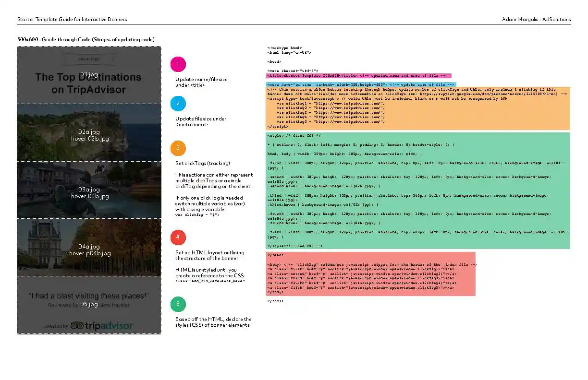Click the 04a.jpg Louvre image panel

pos(89,246)
